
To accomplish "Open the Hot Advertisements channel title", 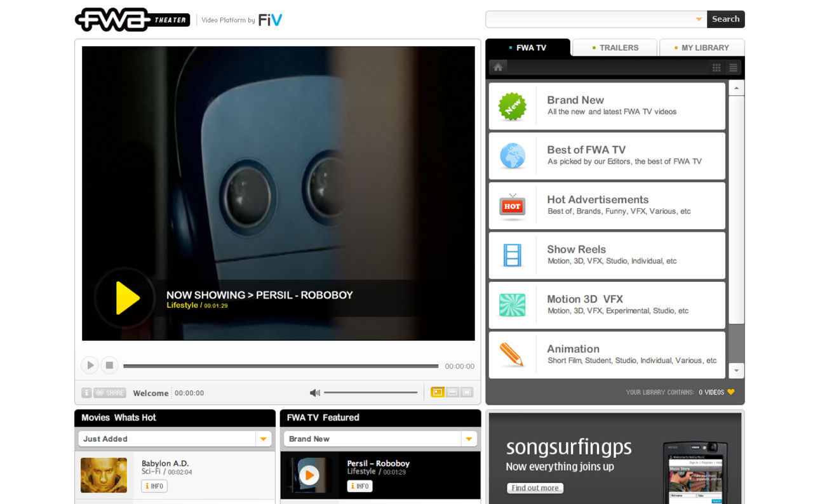I will pyautogui.click(x=598, y=199).
